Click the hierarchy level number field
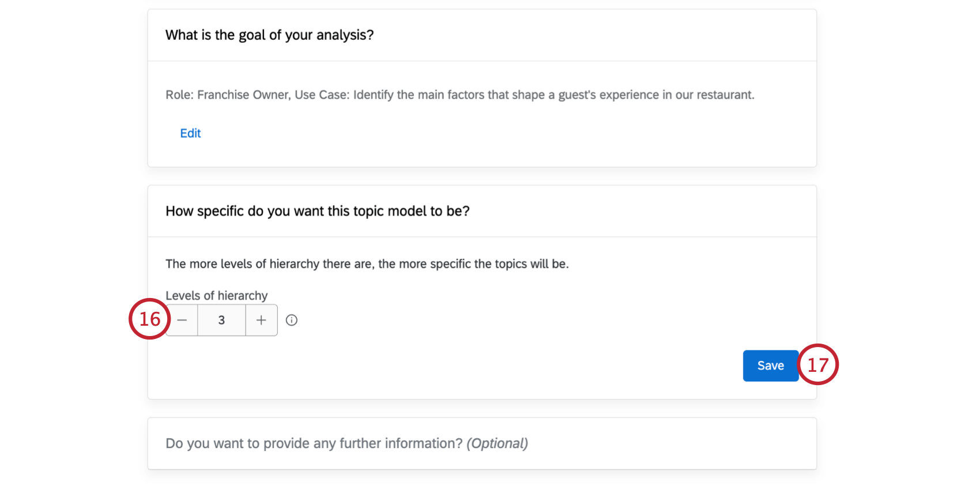The image size is (980, 490). pyautogui.click(x=221, y=321)
